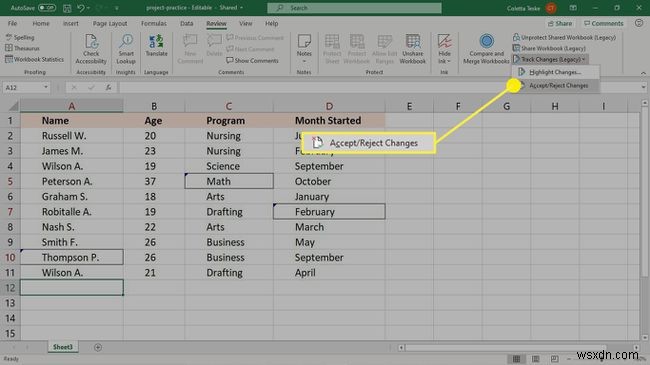This screenshot has width=650, height=365.
Task: Switch to Normal view icon
Action: (516, 359)
